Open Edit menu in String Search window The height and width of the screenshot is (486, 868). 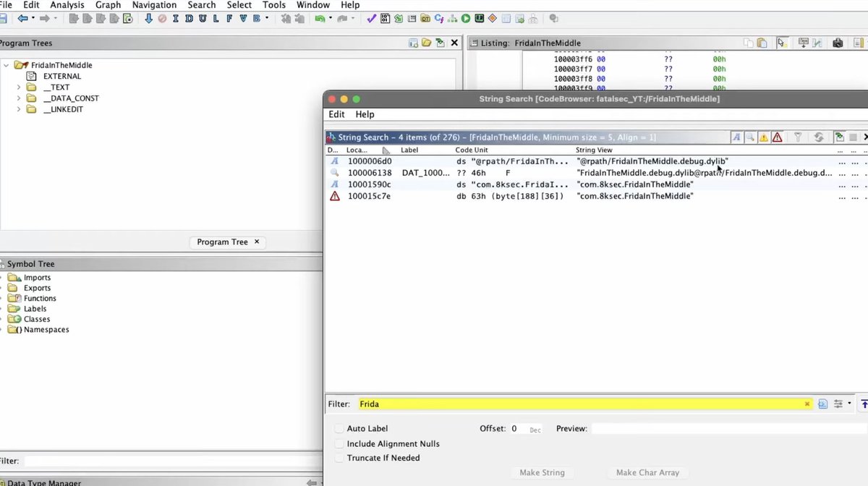[x=336, y=114]
